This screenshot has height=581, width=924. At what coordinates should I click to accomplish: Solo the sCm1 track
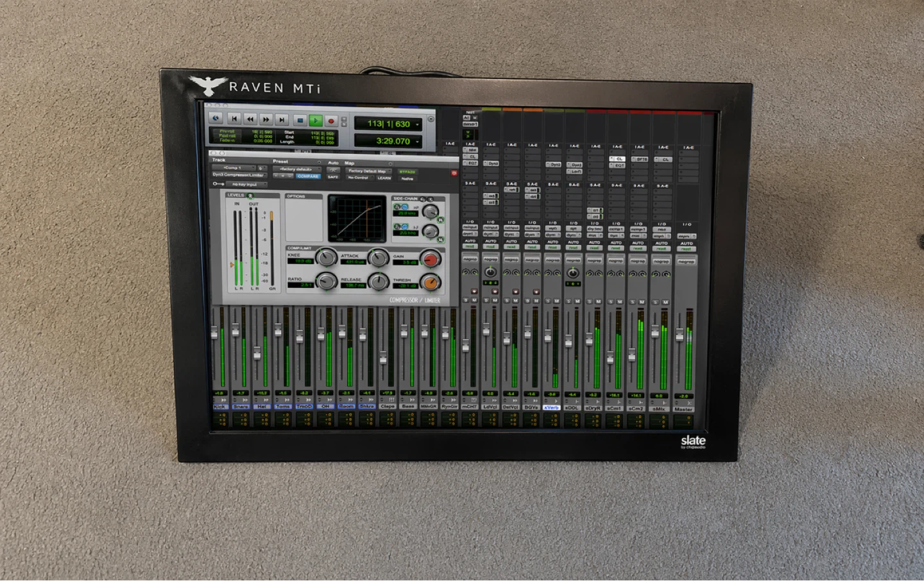coord(611,301)
